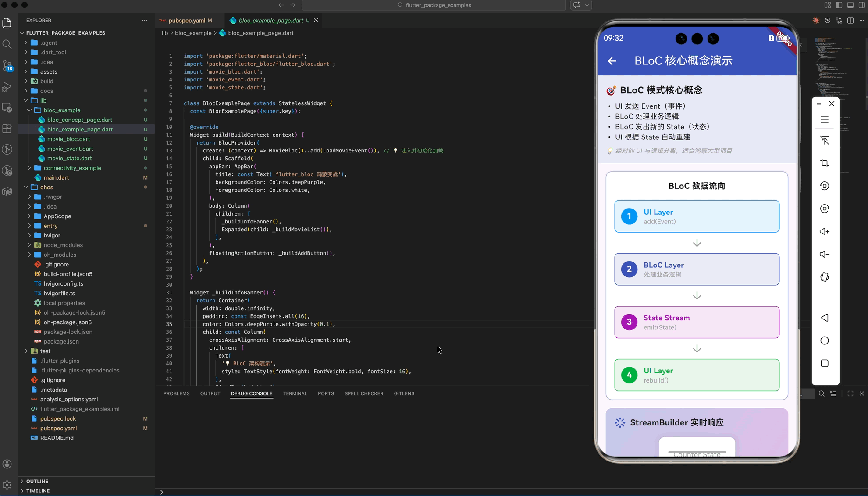Toggle bottom panel visibility in title bar
This screenshot has width=868, height=496.
pos(850,5)
